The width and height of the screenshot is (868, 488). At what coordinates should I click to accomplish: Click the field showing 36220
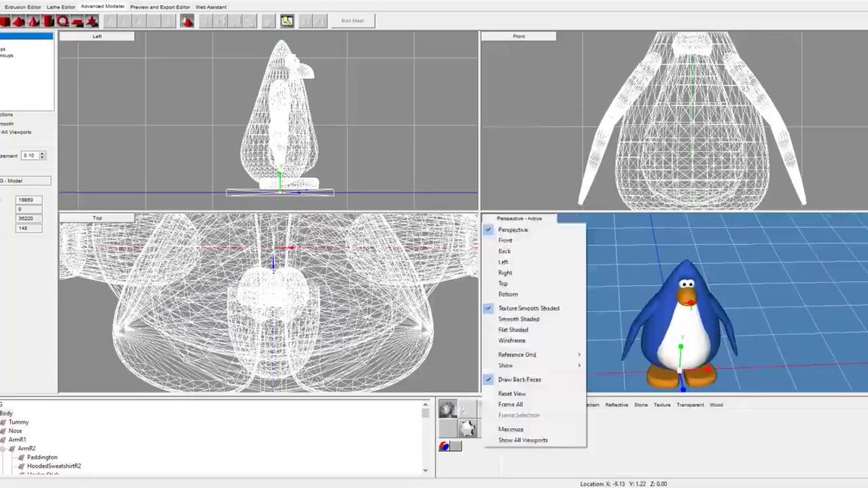point(29,218)
